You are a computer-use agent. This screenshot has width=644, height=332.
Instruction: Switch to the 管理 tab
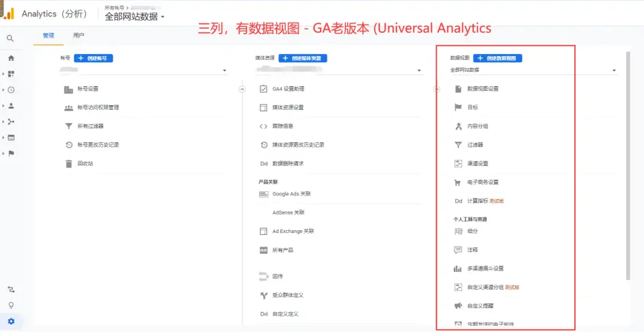[49, 36]
